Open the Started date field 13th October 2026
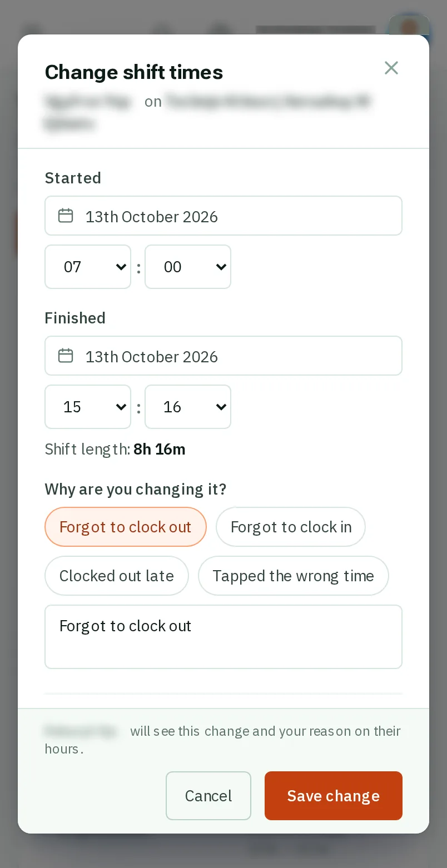The height and width of the screenshot is (868, 447). [223, 216]
